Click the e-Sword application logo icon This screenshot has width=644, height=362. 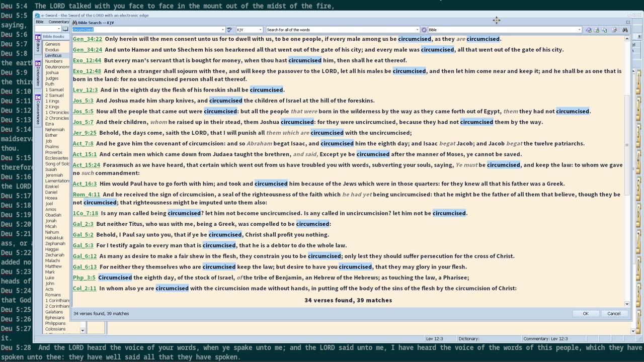[37, 16]
